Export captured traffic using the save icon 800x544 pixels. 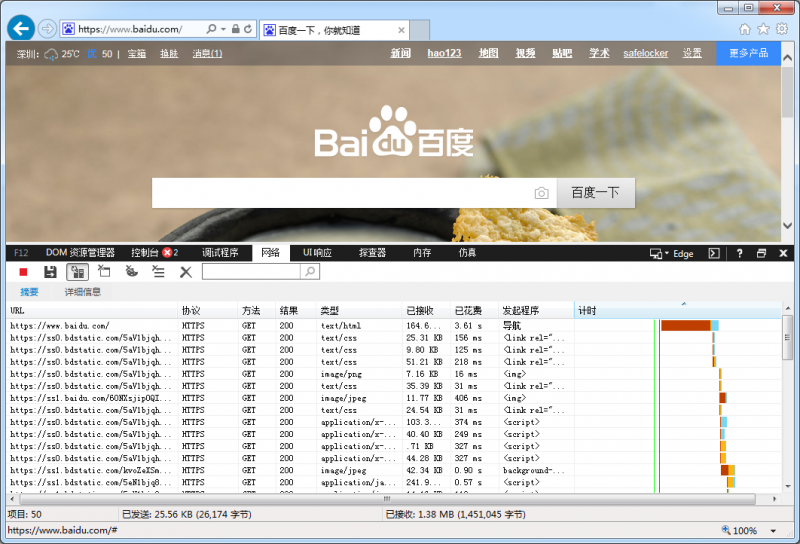click(50, 272)
